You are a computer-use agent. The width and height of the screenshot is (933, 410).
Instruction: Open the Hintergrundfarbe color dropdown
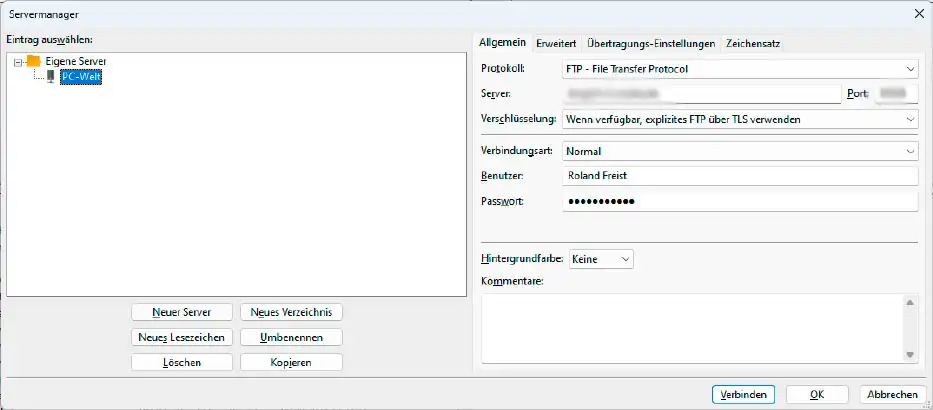pos(600,259)
